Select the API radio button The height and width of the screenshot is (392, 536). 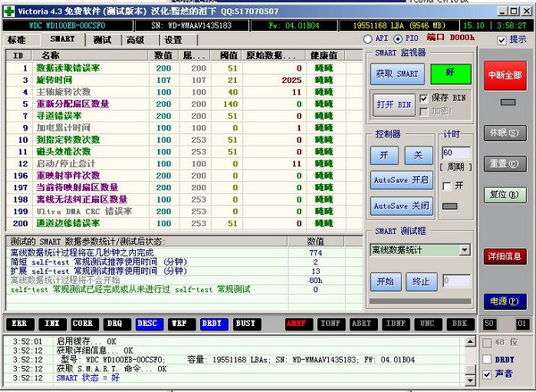[x=370, y=40]
